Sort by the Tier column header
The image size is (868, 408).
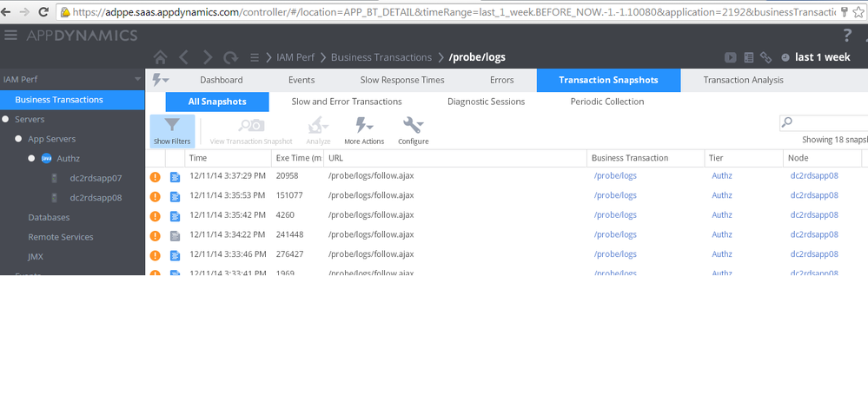[744, 158]
